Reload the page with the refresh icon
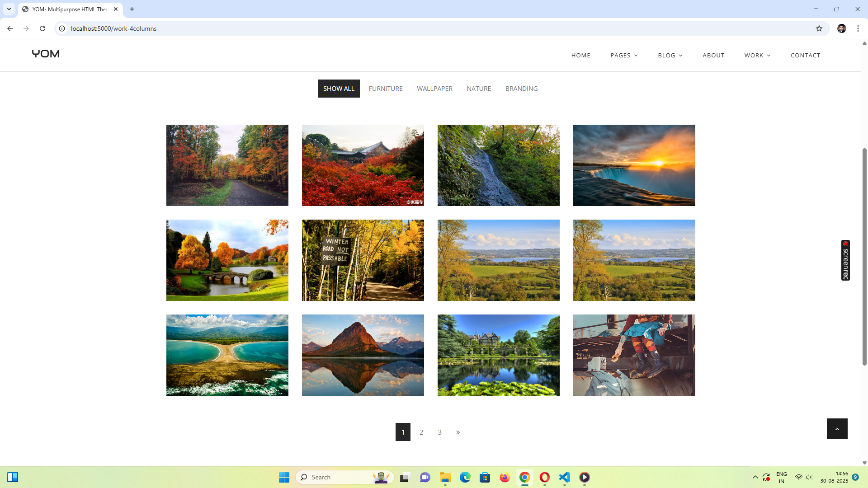This screenshot has height=488, width=868. (x=42, y=28)
